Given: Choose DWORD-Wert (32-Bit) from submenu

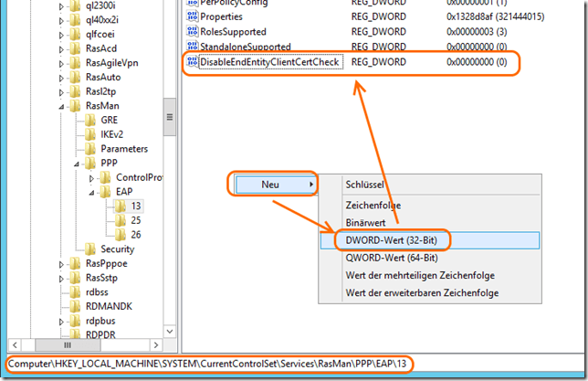Looking at the screenshot, I should tap(396, 240).
